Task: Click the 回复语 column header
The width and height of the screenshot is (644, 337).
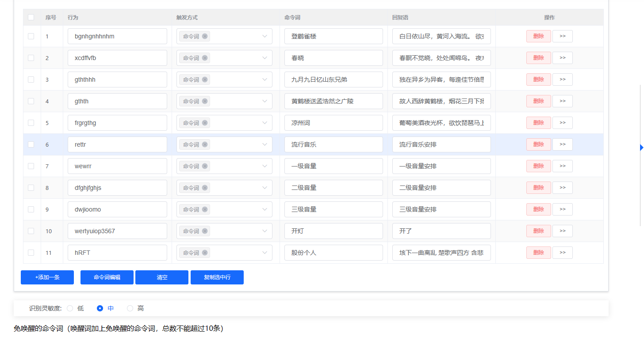Action: click(400, 18)
